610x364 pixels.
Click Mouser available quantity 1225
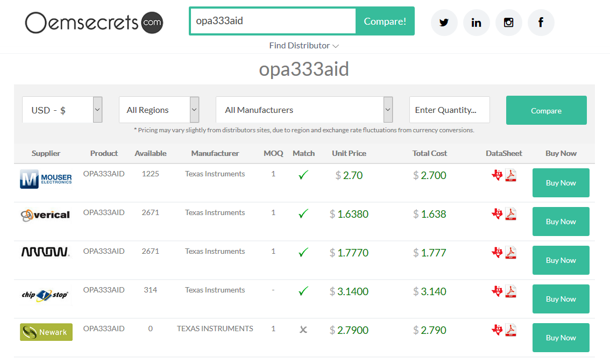pos(151,174)
